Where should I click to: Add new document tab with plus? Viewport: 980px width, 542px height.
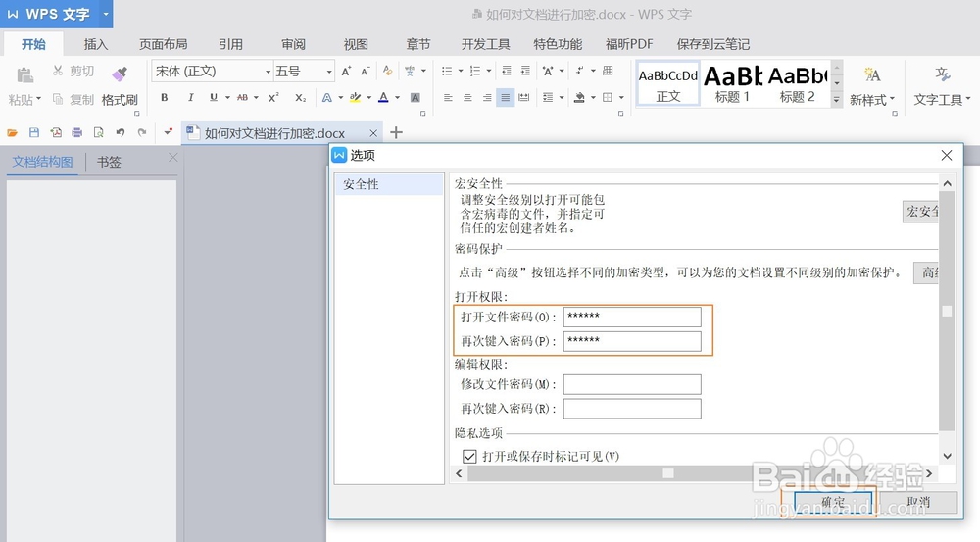(x=396, y=132)
